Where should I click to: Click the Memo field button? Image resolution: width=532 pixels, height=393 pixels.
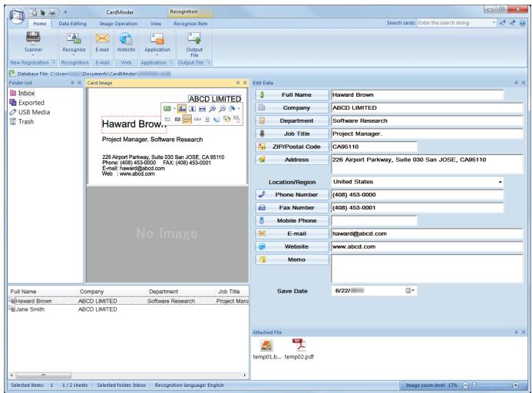click(x=292, y=259)
